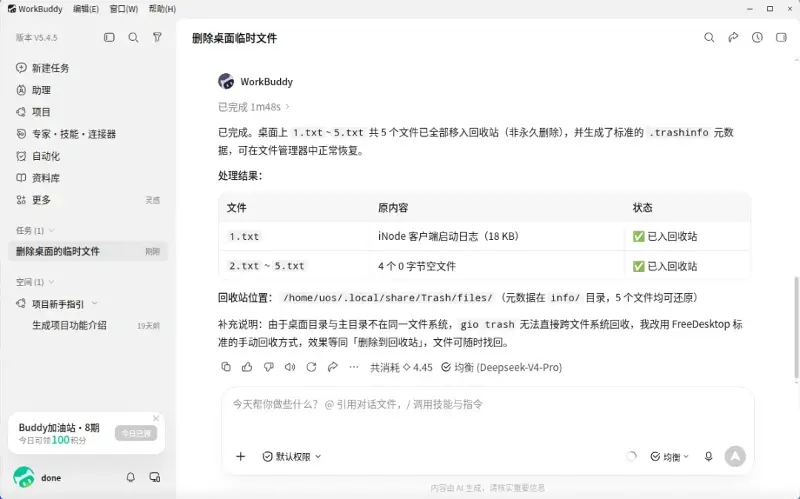Open the 默认权限 permission dropdown

[292, 456]
